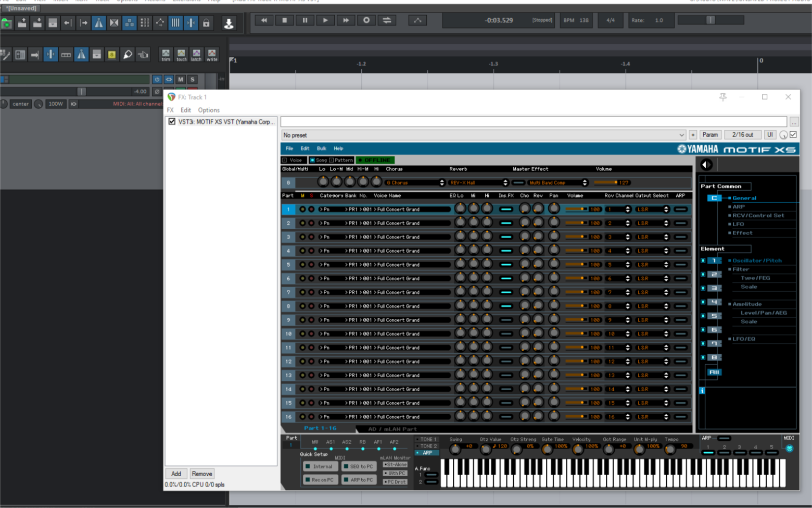Click the metronome icon in toolbar
The height and width of the screenshot is (508, 812).
pyautogui.click(x=98, y=23)
